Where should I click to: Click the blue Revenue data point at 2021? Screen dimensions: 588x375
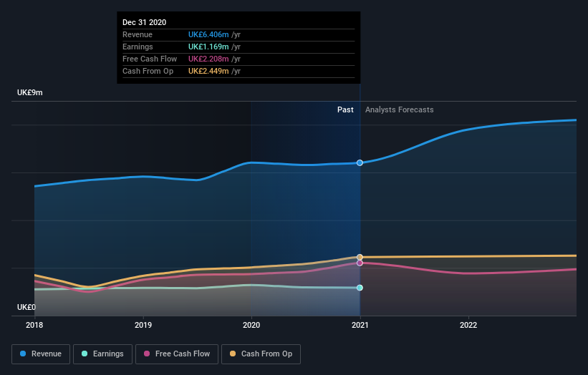click(x=360, y=162)
